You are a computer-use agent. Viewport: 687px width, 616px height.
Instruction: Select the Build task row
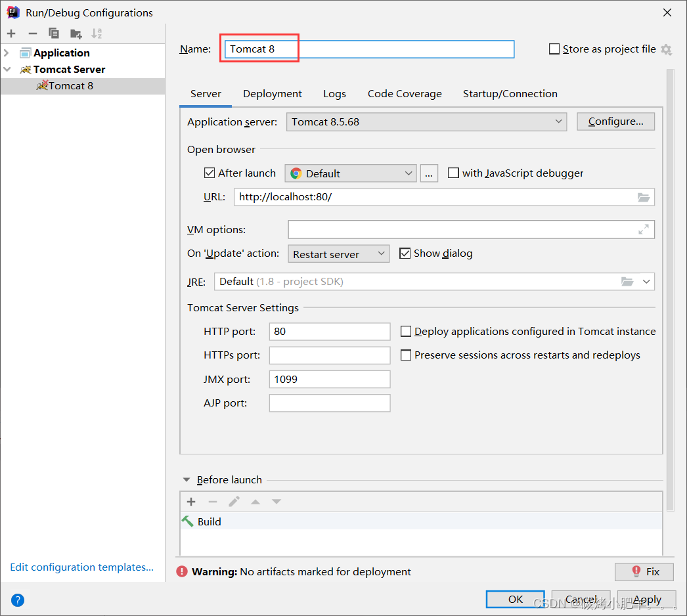coord(421,521)
